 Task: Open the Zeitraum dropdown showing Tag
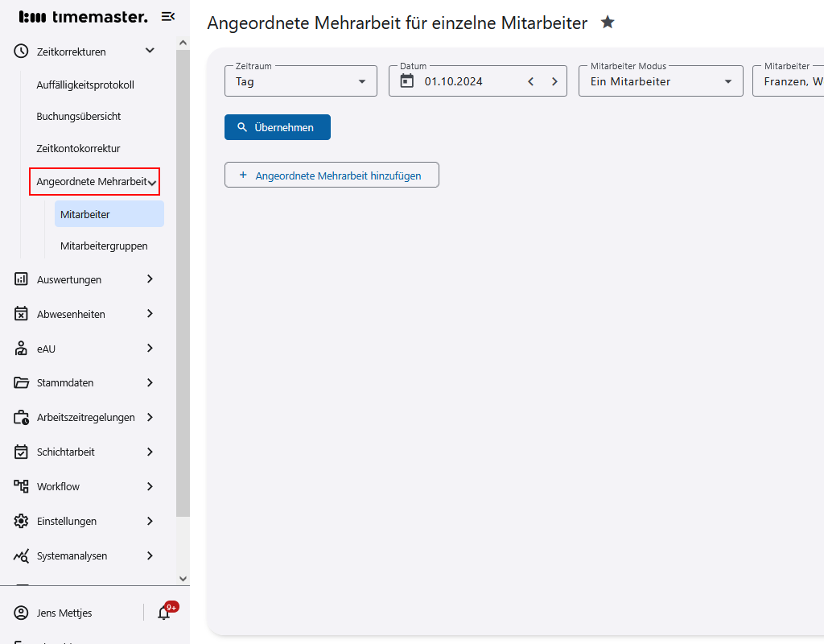(300, 80)
